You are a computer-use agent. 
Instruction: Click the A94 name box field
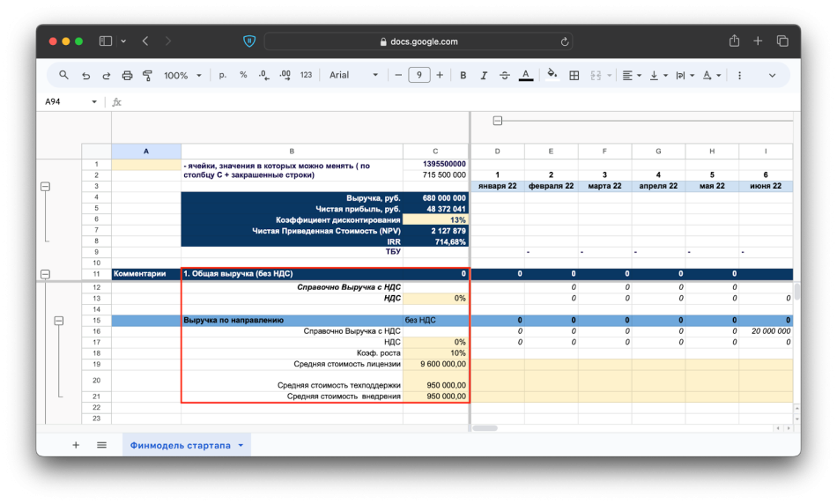click(x=63, y=102)
